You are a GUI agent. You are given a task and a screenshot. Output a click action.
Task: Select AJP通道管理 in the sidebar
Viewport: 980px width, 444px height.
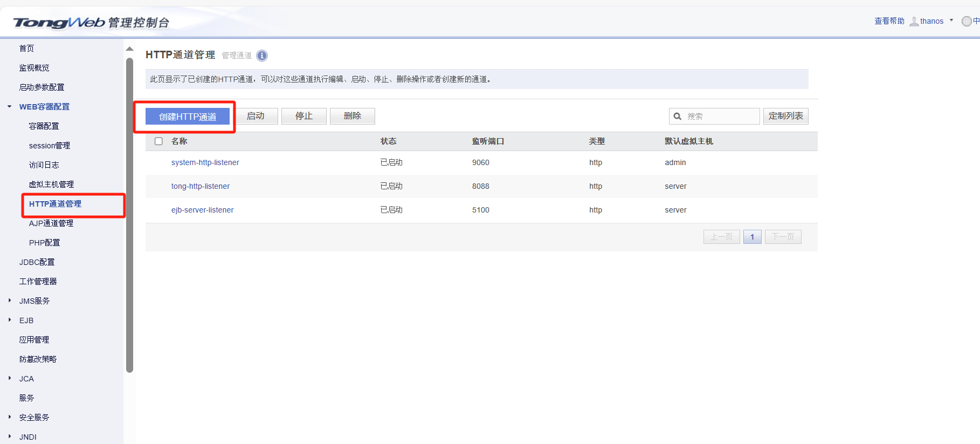[51, 223]
